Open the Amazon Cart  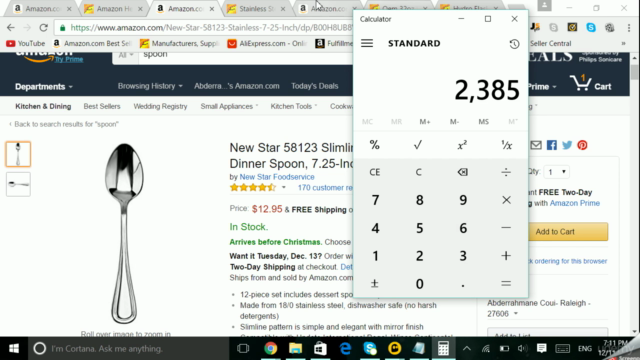[x=591, y=84]
